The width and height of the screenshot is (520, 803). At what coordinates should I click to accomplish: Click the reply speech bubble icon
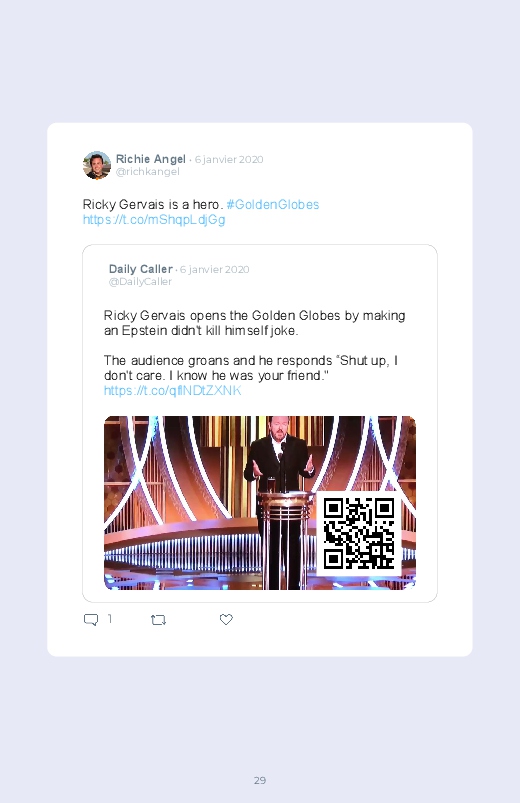tap(91, 620)
